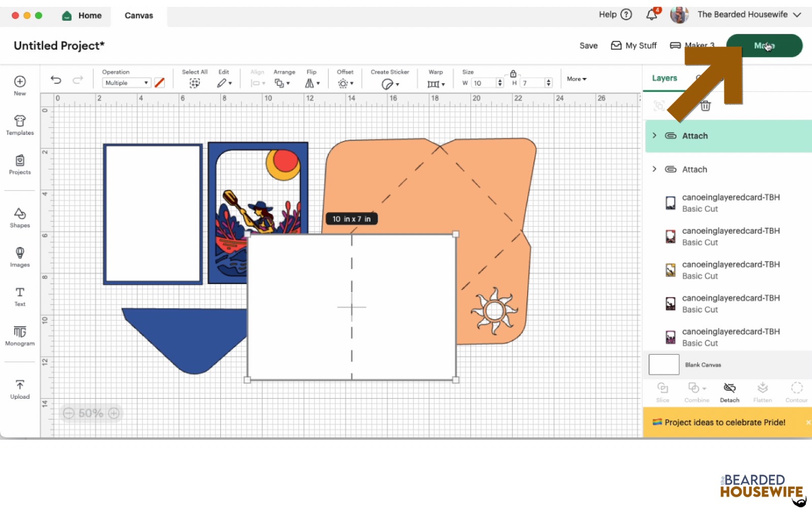Select the fifth canoeinglayeredcard-TBH layer
Viewport: 812px width, 516px height.
tap(728, 337)
